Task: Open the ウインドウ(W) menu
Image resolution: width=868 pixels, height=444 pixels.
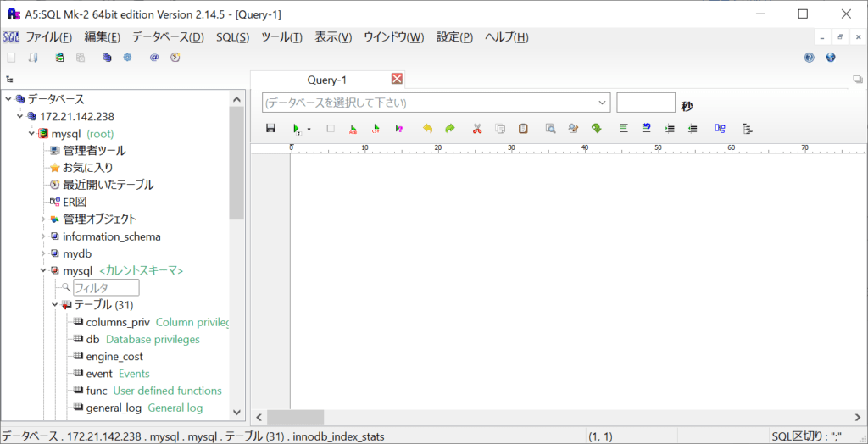Action: click(x=393, y=37)
